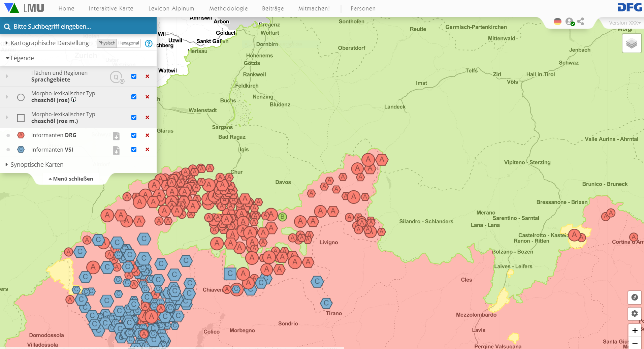Image resolution: width=644 pixels, height=349 pixels.
Task: Switch to Hexagonal map display
Action: click(129, 43)
